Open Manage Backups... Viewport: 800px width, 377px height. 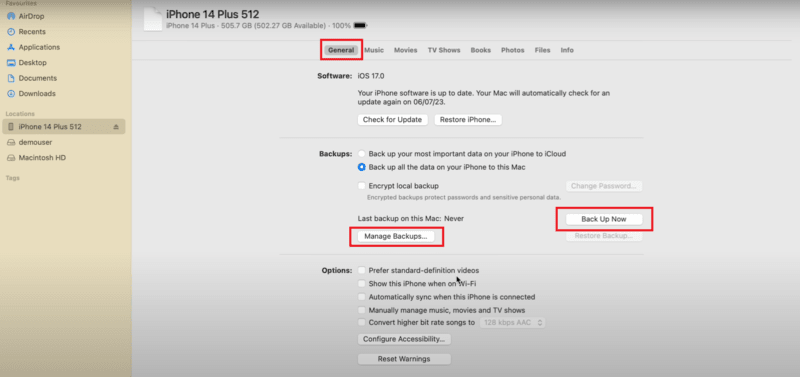[396, 237]
